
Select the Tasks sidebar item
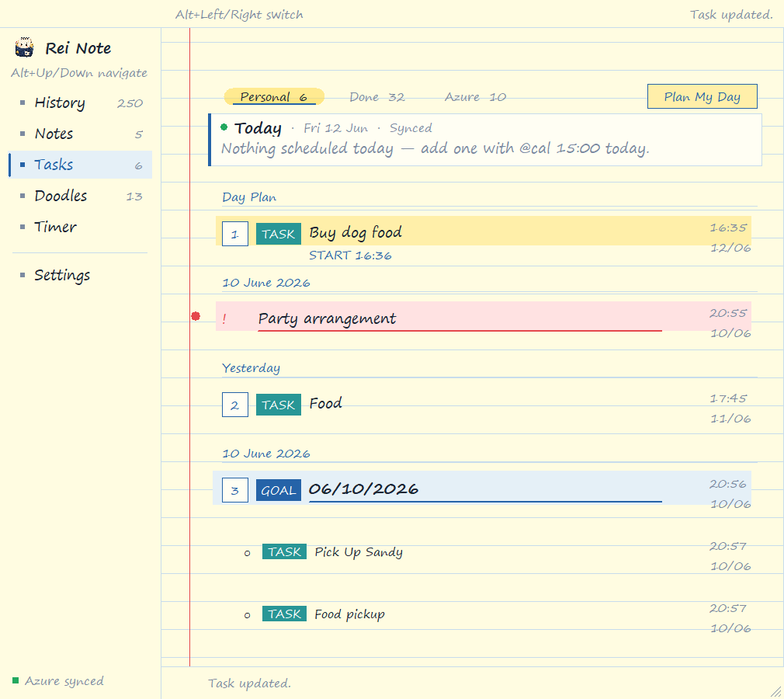click(x=81, y=165)
